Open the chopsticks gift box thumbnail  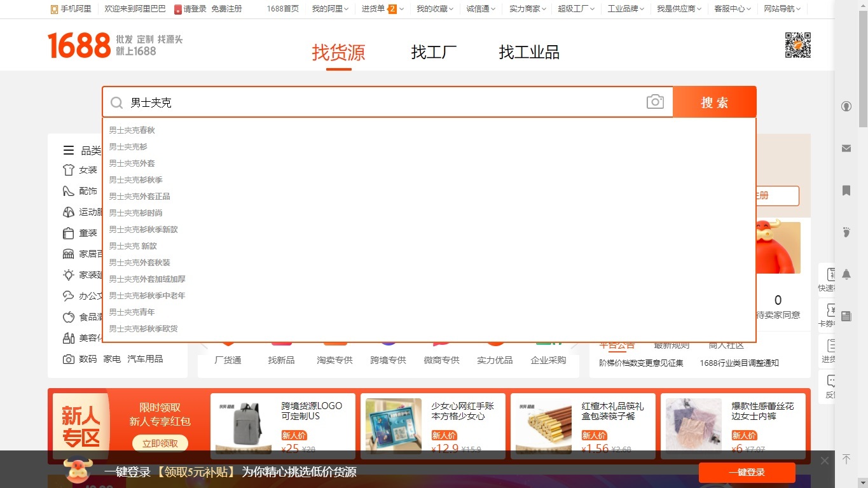(x=544, y=426)
